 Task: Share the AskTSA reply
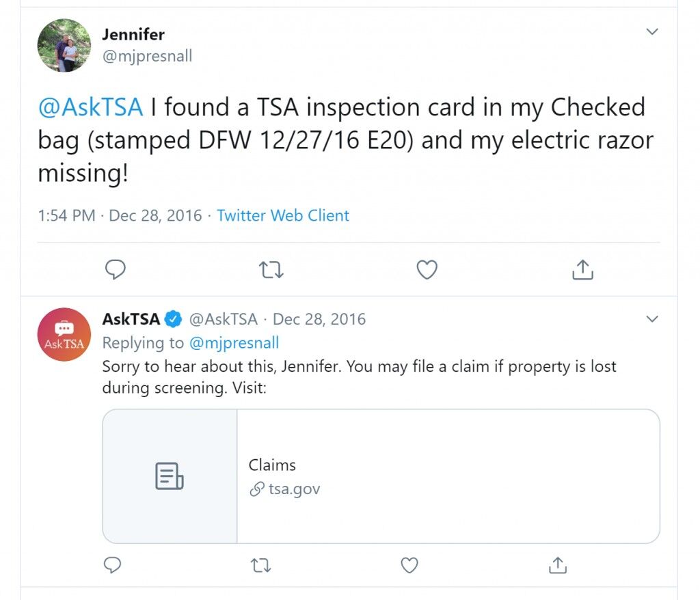(558, 564)
